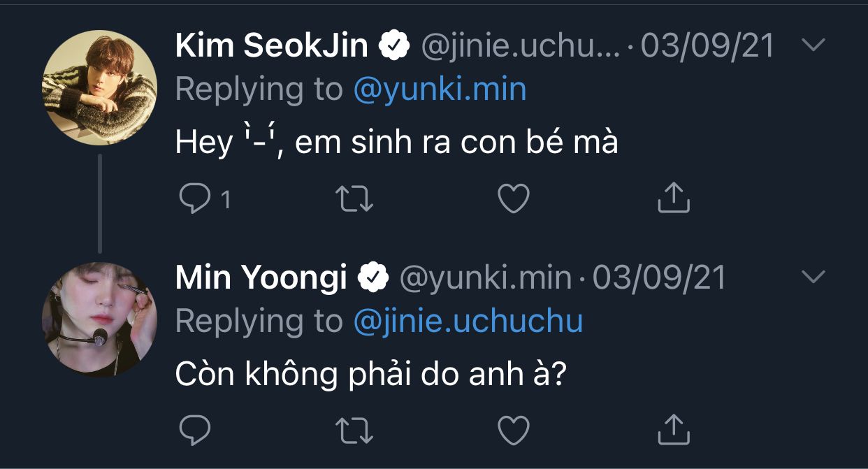Retweet Kim SeokJin's tweet

coord(355,199)
